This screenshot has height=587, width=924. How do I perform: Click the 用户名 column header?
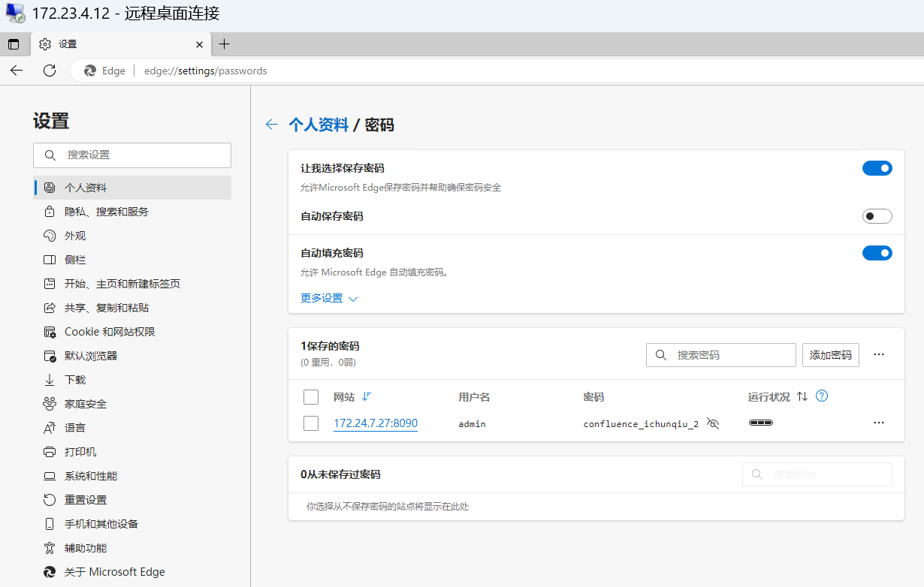coord(474,397)
